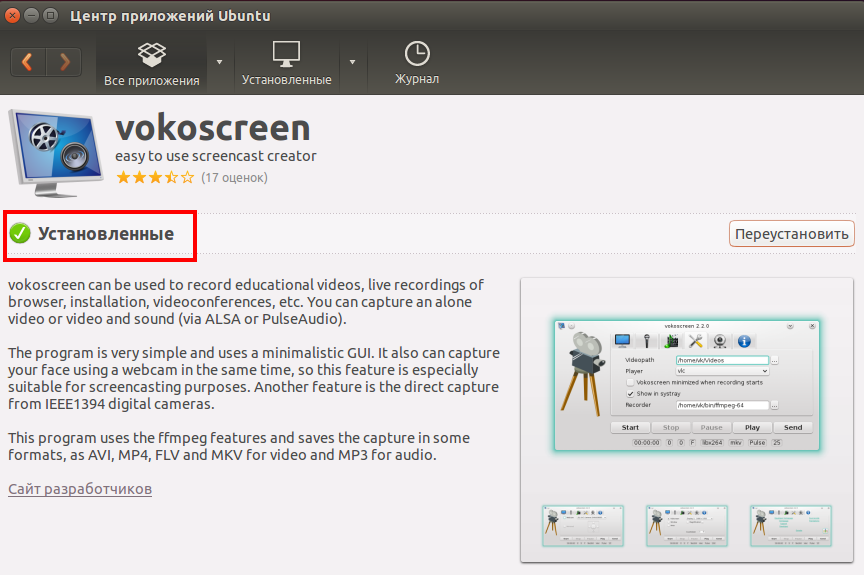Go back with the left arrow button
The image size is (864, 575).
28,62
